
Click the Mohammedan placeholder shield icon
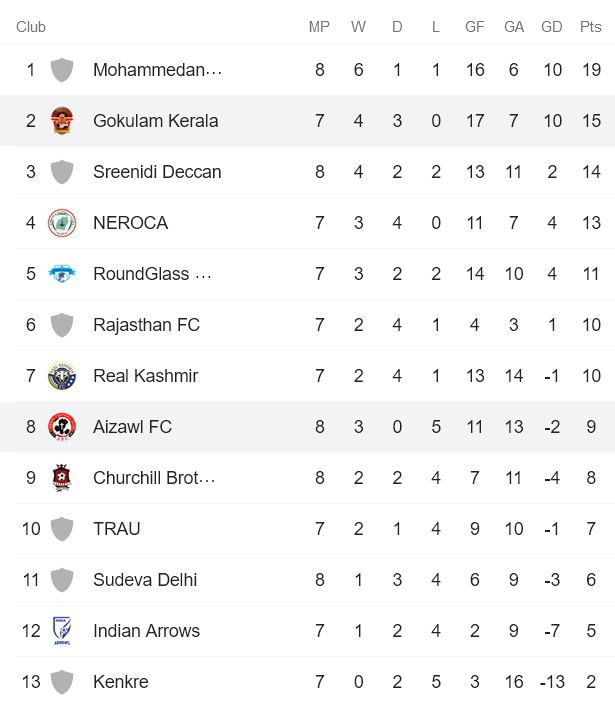[x=62, y=70]
